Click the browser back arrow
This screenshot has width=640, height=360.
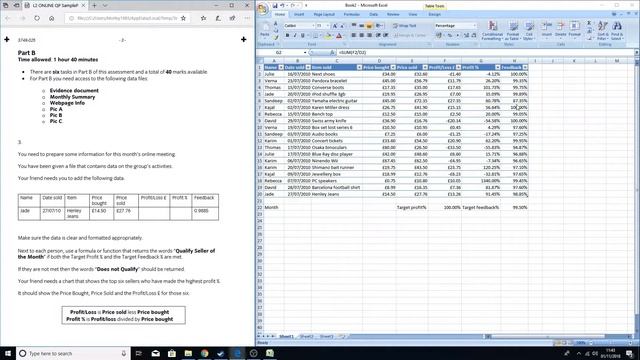8,18
